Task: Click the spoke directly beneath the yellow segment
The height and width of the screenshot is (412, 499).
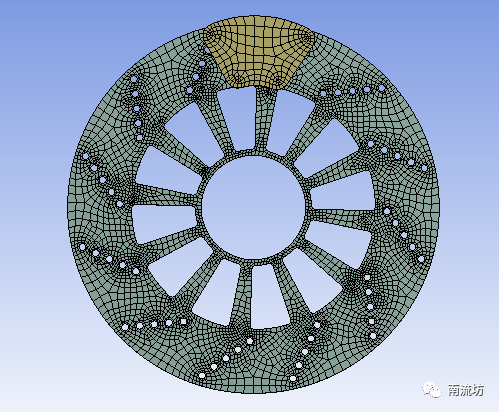Action: 266,118
